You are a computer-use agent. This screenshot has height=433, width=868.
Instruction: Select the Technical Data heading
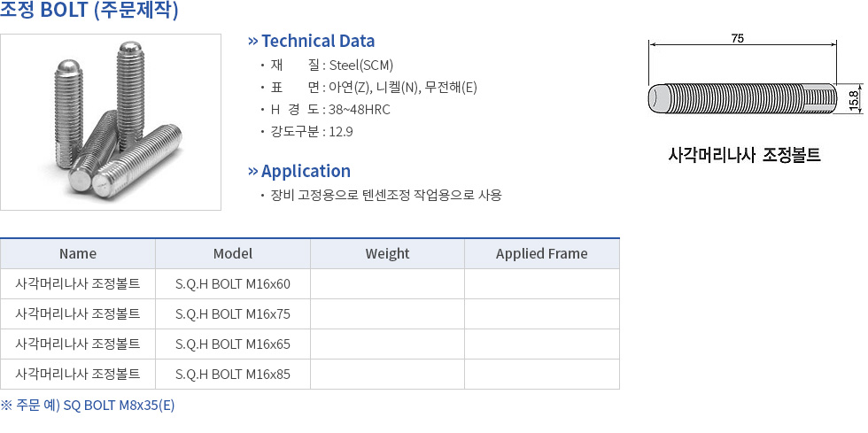point(318,41)
